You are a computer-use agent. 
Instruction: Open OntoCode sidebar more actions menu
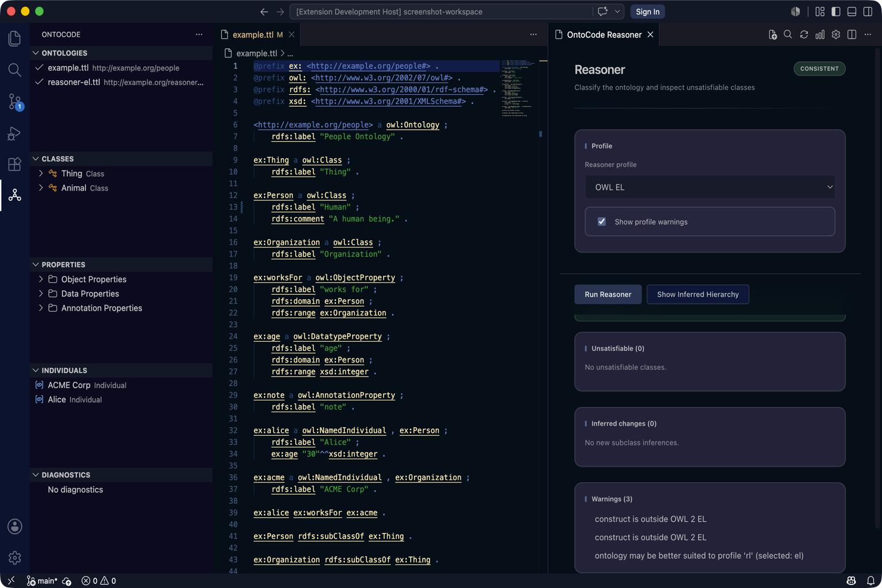tap(199, 34)
